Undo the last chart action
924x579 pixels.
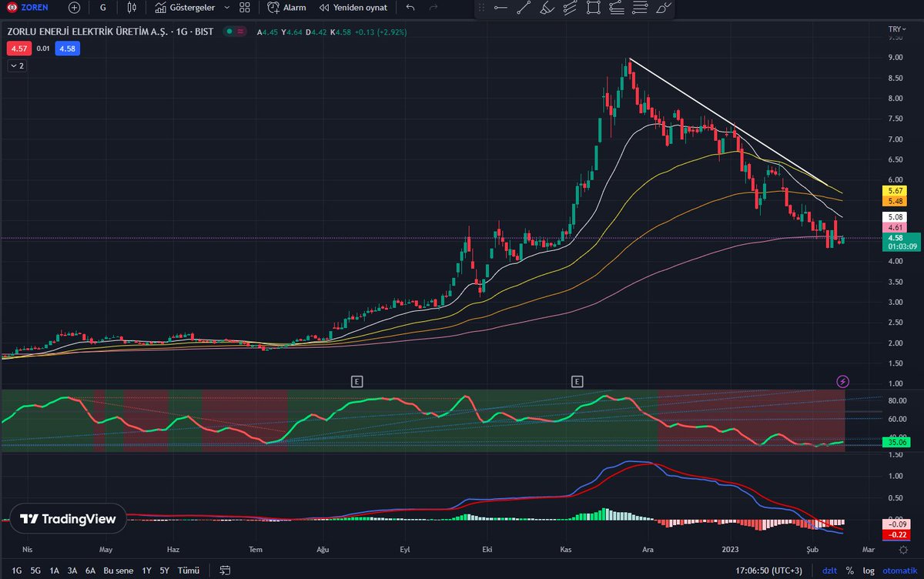click(x=410, y=7)
